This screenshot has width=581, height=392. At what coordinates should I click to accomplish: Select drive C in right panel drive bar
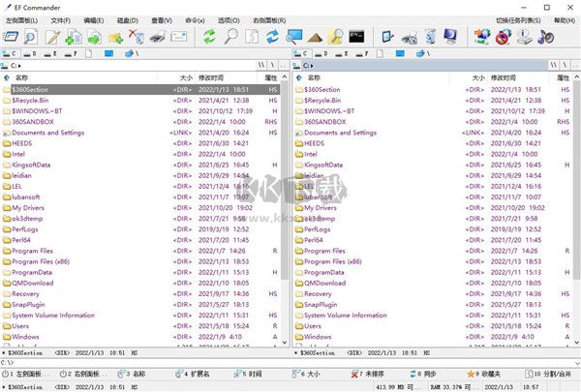(301, 54)
